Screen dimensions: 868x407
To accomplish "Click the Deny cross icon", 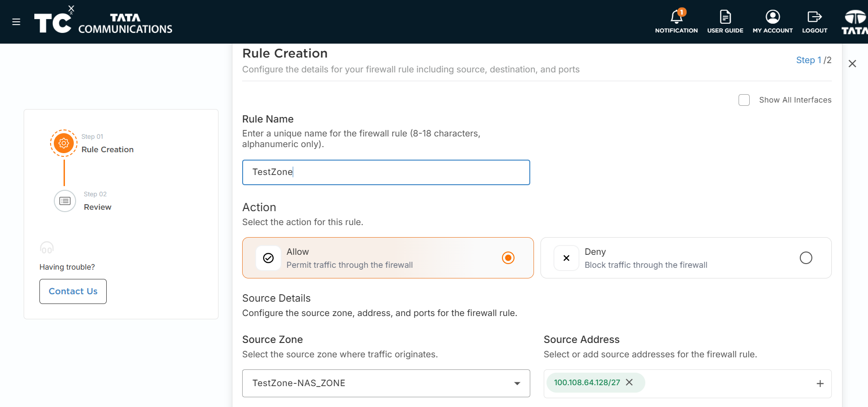I will pos(566,258).
